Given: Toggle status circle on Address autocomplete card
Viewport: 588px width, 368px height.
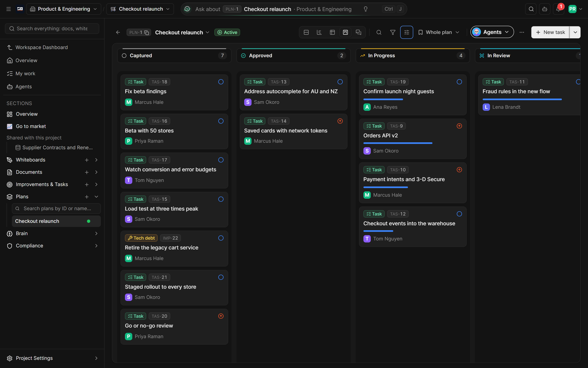Looking at the screenshot, I should pos(340,82).
